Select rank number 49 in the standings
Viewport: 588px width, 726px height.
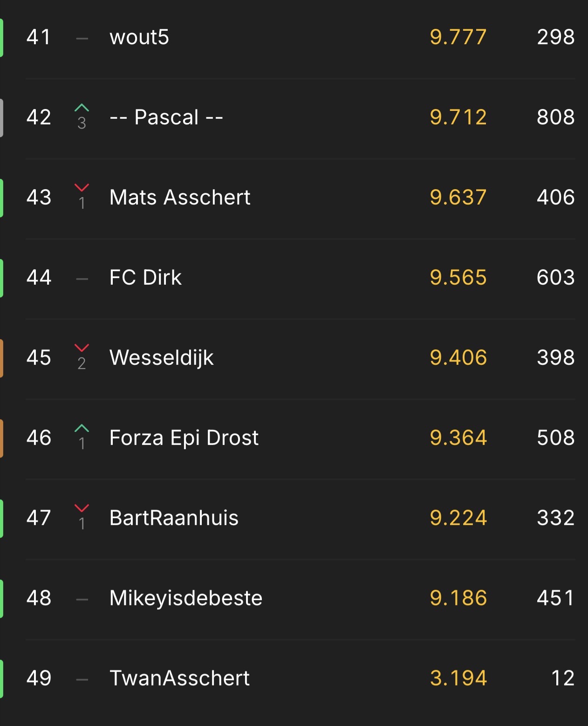[39, 678]
